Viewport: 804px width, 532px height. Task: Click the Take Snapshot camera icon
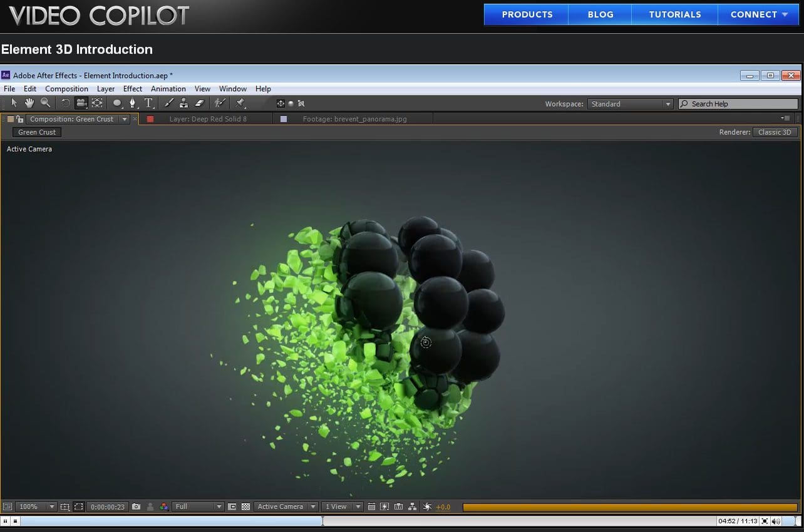pos(136,506)
